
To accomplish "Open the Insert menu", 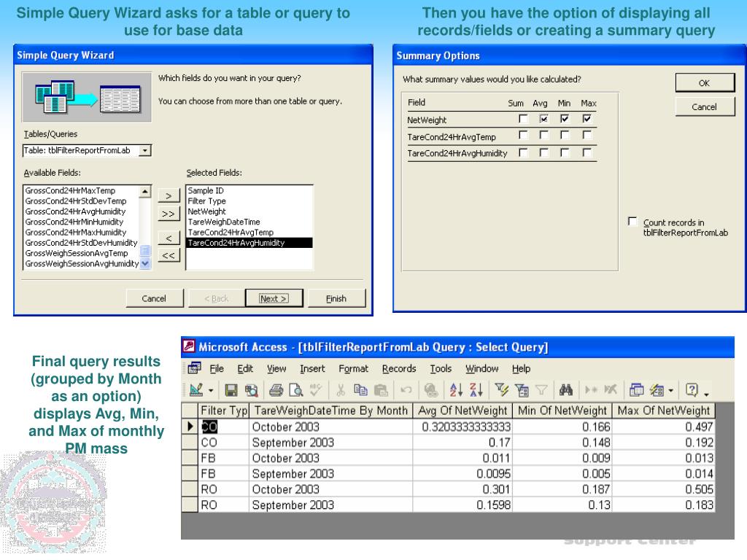I will (312, 368).
